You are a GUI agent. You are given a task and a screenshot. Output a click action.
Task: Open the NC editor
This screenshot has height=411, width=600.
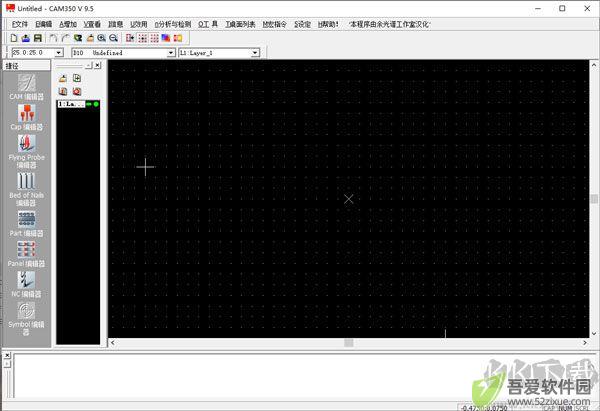point(26,284)
